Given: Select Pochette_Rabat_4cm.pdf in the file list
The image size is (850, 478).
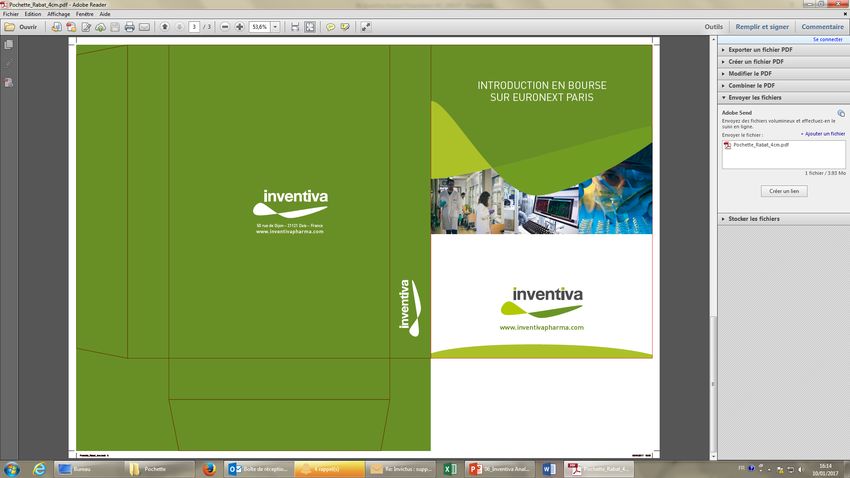Looking at the screenshot, I should coord(761,145).
